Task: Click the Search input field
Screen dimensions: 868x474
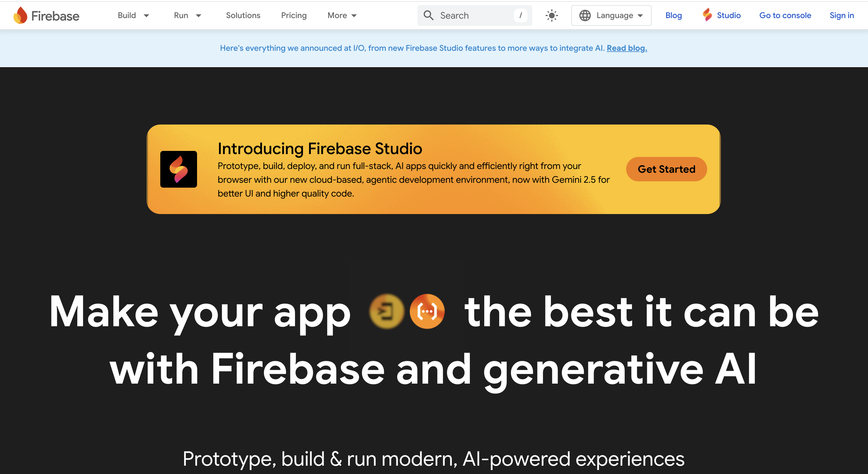Action: point(474,15)
